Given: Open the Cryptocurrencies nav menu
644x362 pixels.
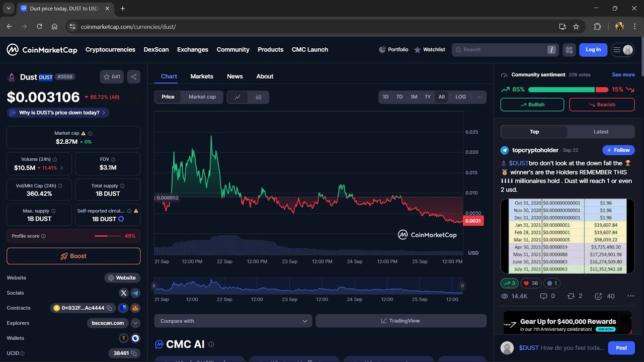Looking at the screenshot, I should (x=110, y=50).
